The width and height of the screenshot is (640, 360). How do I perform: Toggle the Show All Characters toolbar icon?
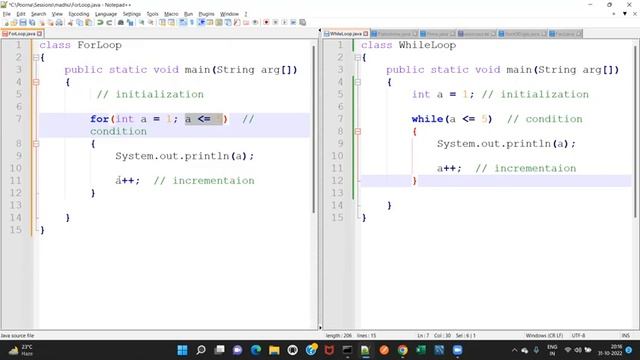[191, 22]
